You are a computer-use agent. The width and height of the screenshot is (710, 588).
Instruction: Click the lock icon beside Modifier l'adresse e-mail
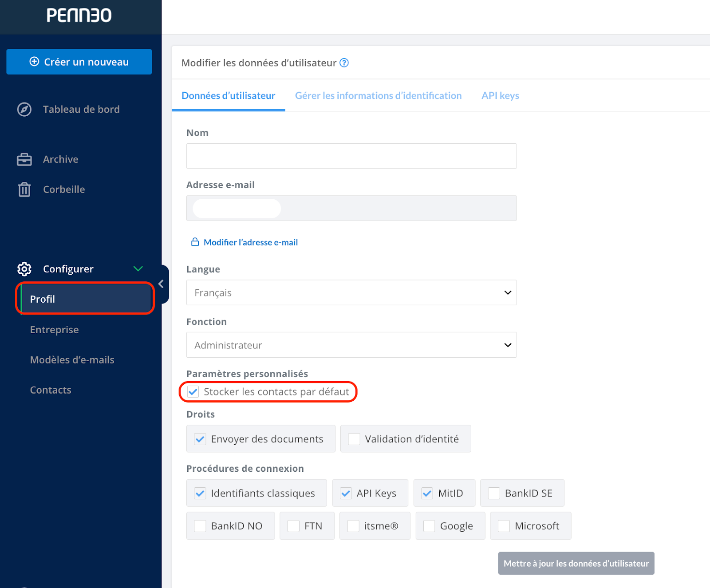click(195, 242)
